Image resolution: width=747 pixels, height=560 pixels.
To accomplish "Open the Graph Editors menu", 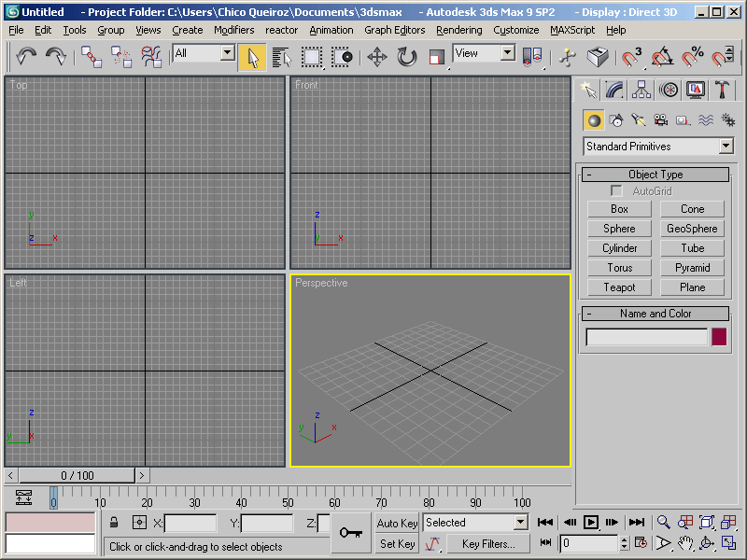I will coord(394,30).
